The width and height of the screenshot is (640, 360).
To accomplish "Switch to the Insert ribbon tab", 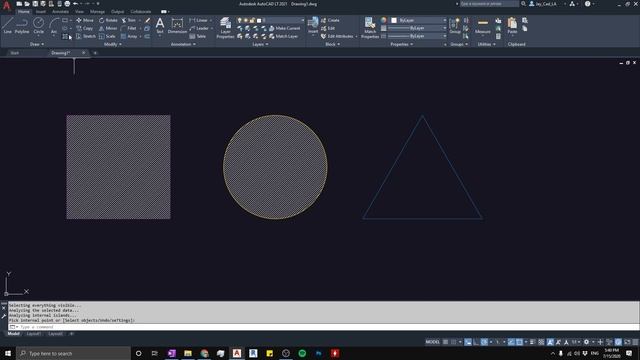I will (41, 12).
